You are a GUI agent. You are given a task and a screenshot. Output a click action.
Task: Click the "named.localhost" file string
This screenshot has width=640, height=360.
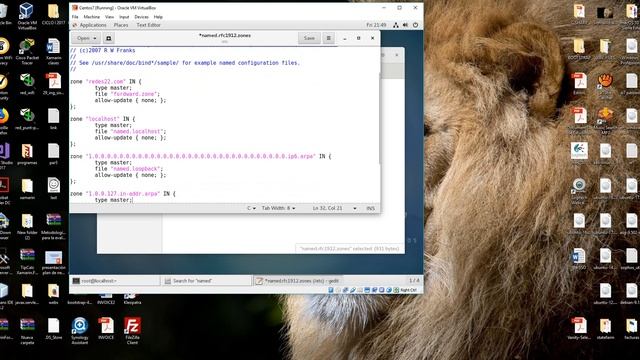pyautogui.click(x=137, y=131)
